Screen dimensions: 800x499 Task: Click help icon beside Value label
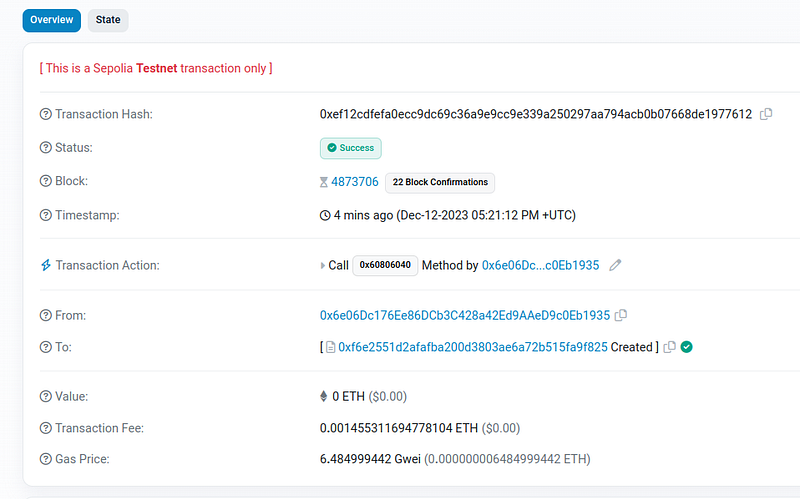46,396
